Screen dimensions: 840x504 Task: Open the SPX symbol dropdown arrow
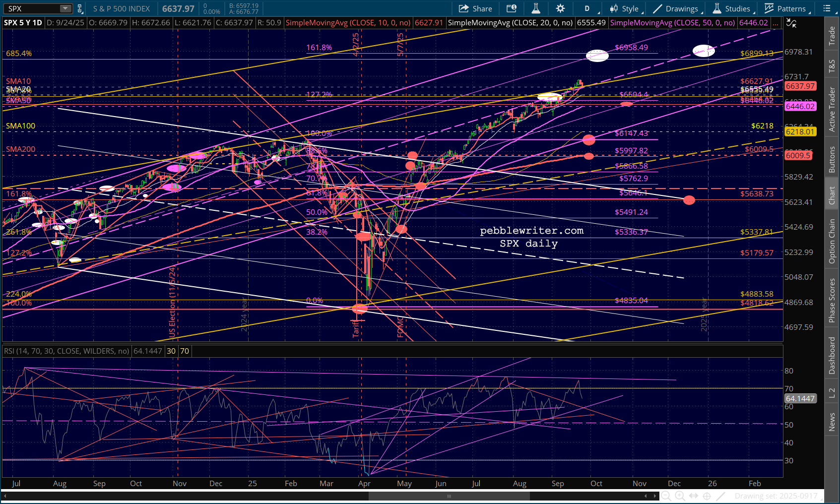pyautogui.click(x=65, y=8)
